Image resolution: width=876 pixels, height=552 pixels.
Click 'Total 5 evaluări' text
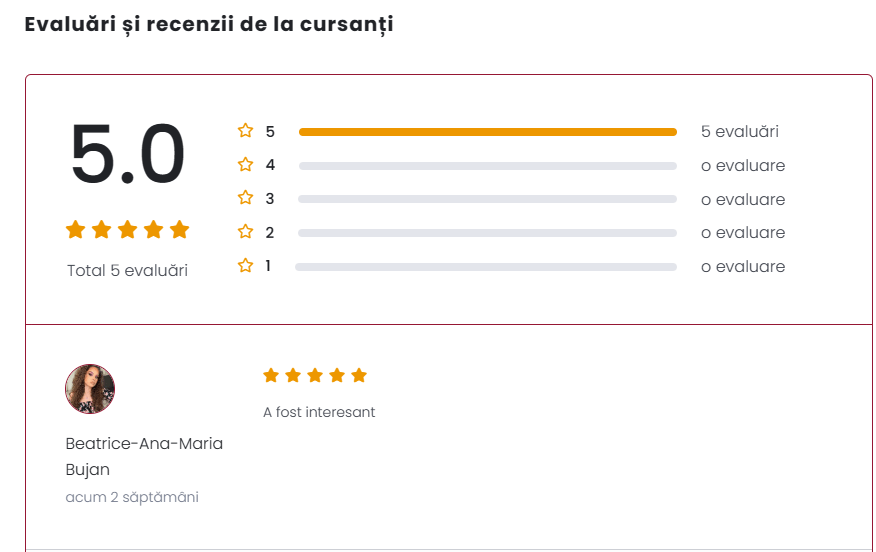tap(127, 270)
